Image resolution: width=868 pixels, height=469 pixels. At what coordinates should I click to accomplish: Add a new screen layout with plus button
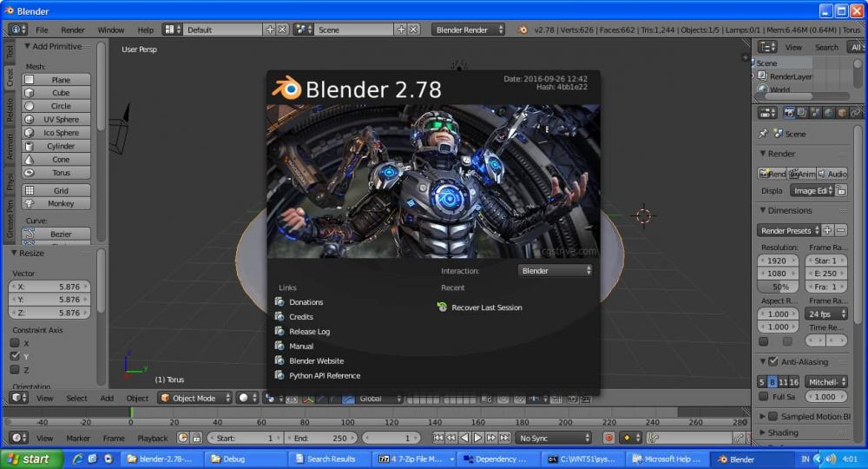[x=268, y=30]
